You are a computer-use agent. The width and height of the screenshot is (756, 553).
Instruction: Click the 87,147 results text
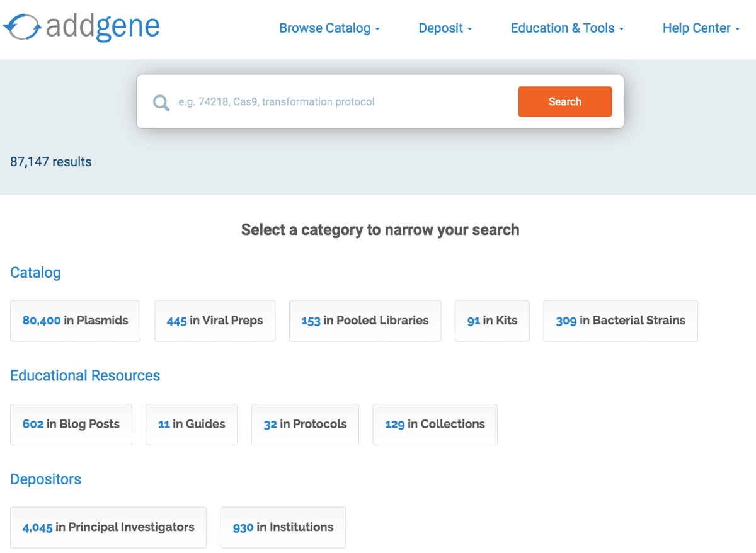click(50, 162)
